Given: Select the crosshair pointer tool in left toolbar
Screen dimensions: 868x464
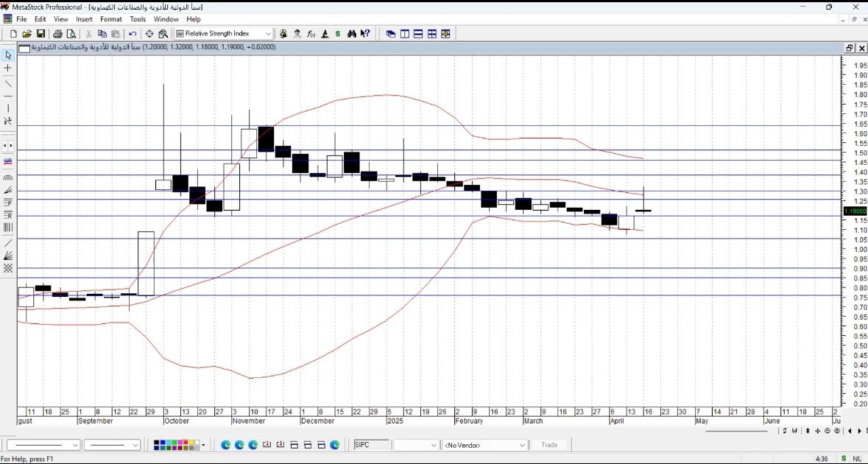Looking at the screenshot, I should [x=8, y=68].
